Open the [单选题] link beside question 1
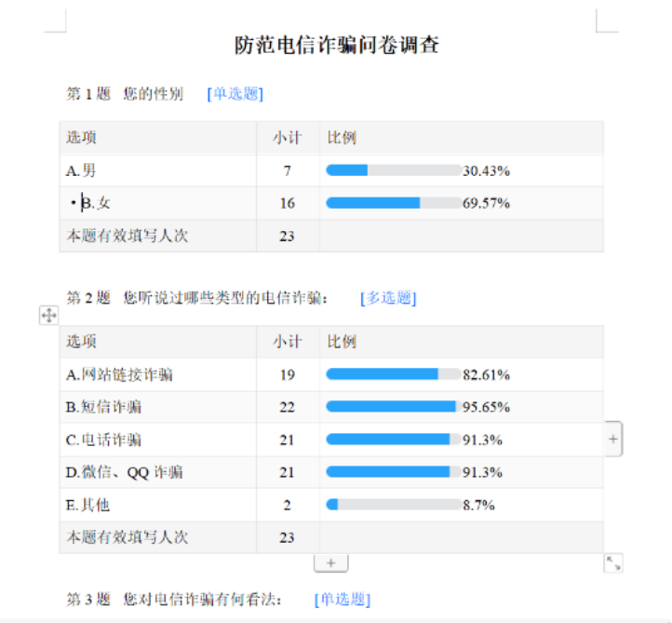Image resolution: width=672 pixels, height=623 pixels. [235, 94]
